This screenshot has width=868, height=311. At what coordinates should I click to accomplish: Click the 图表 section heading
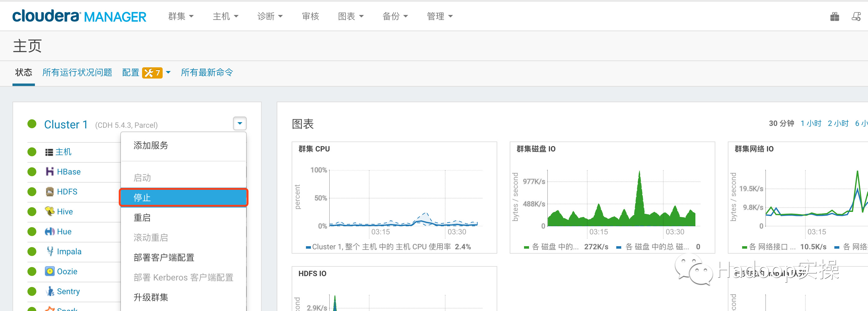(303, 124)
